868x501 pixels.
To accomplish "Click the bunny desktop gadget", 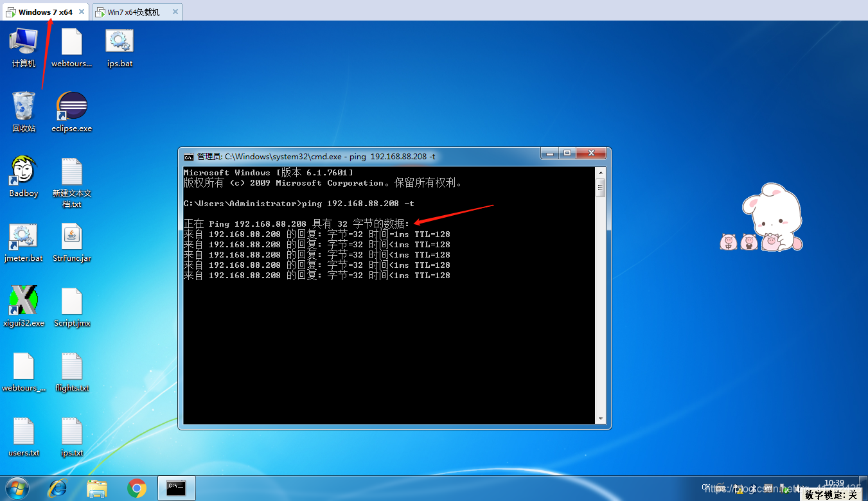I will [762, 217].
